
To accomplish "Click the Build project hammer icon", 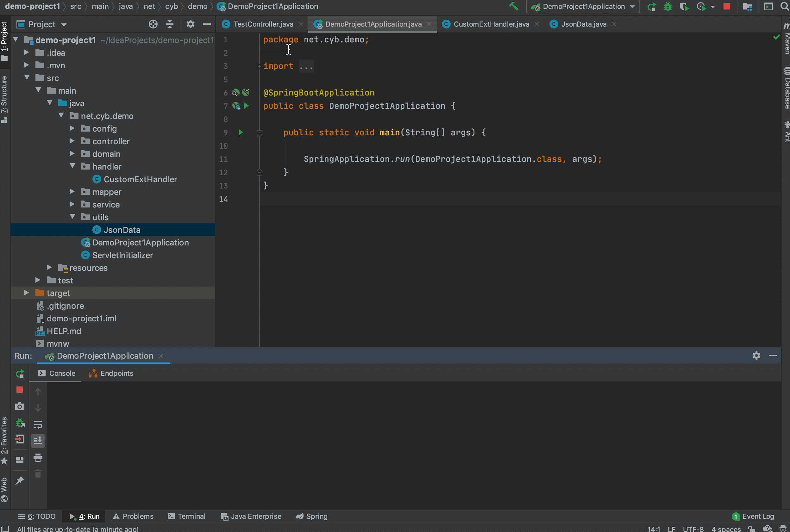I will (513, 6).
